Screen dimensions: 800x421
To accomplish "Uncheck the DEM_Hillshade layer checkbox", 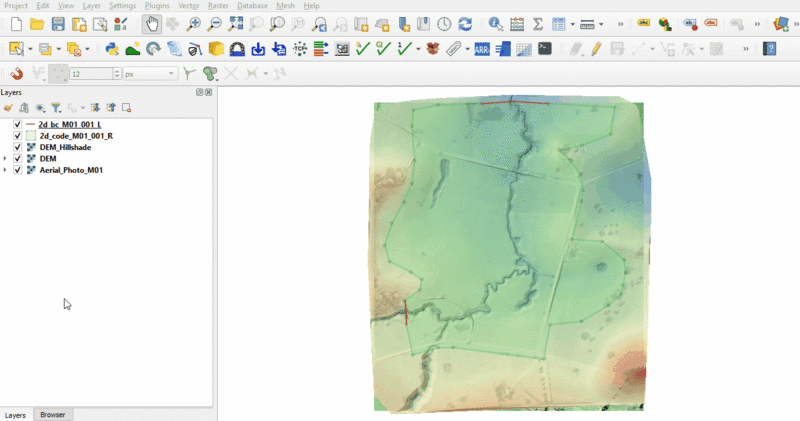I will pyautogui.click(x=18, y=147).
